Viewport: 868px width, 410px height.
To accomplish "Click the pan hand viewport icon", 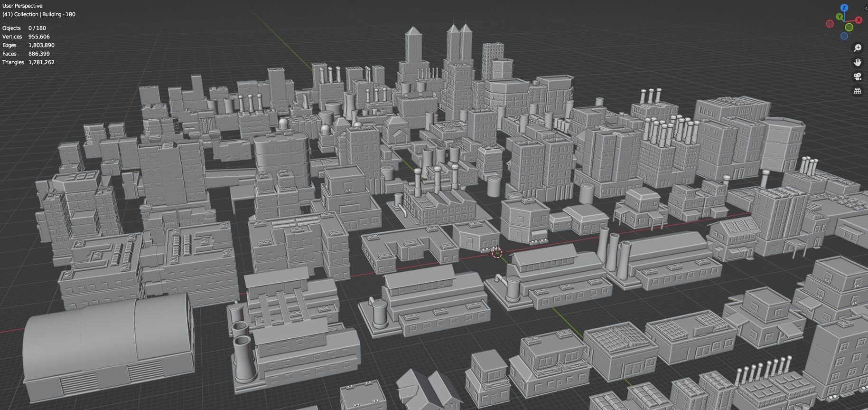I will click(x=858, y=62).
